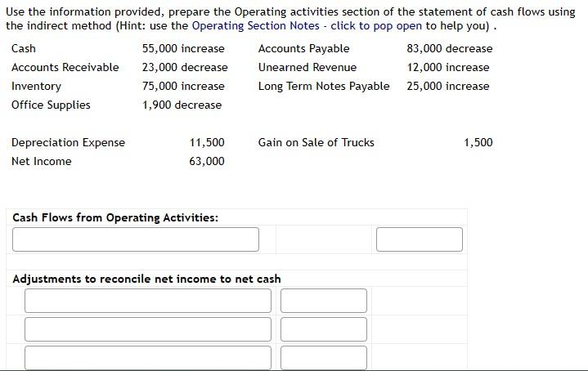Click the '11,500' depreciation amount
The width and height of the screenshot is (588, 371).
pyautogui.click(x=207, y=142)
